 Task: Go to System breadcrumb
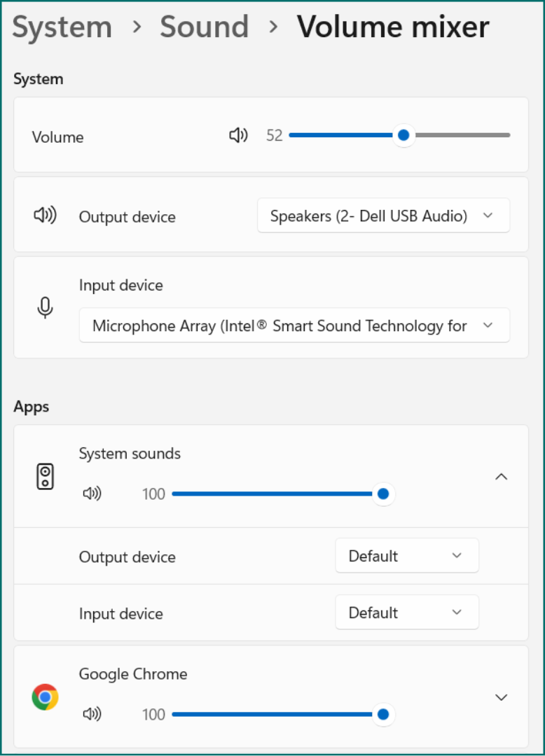tap(62, 27)
